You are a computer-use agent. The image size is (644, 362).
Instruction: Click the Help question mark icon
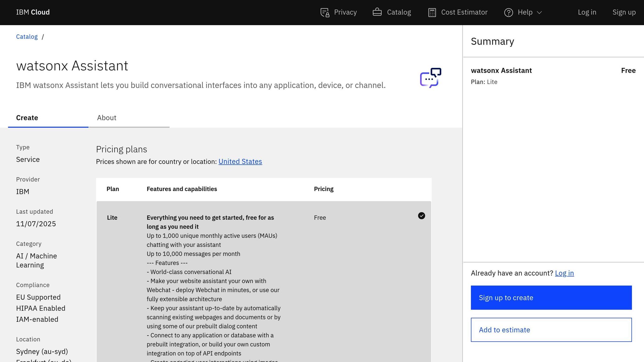pyautogui.click(x=509, y=12)
